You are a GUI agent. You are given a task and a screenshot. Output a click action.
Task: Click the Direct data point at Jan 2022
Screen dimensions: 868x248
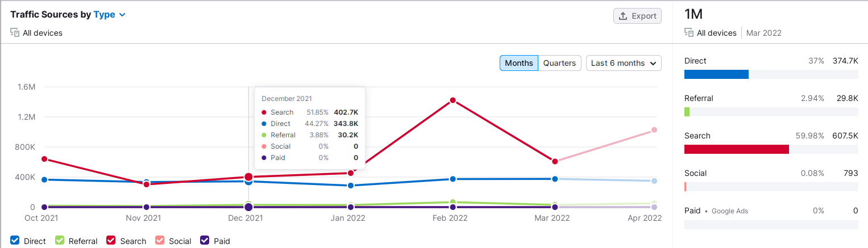351,186
